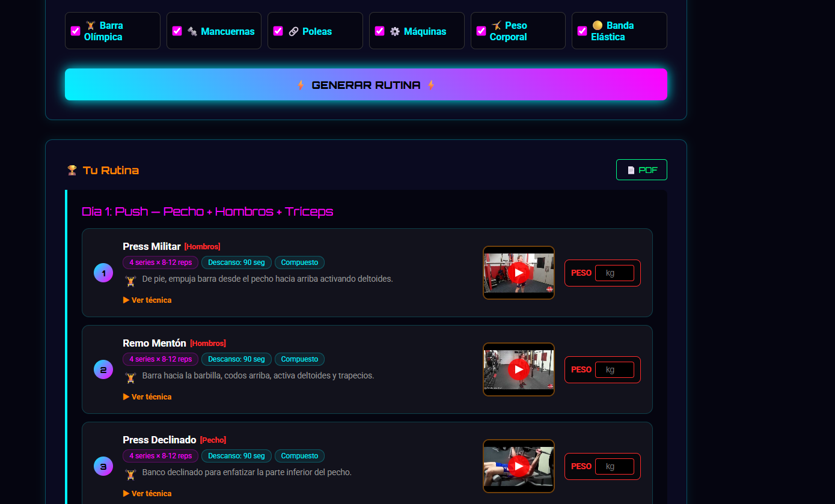Click the 4 series × 8-12 reps pill on Press Militar
The width and height of the screenshot is (835, 504).
(x=161, y=263)
